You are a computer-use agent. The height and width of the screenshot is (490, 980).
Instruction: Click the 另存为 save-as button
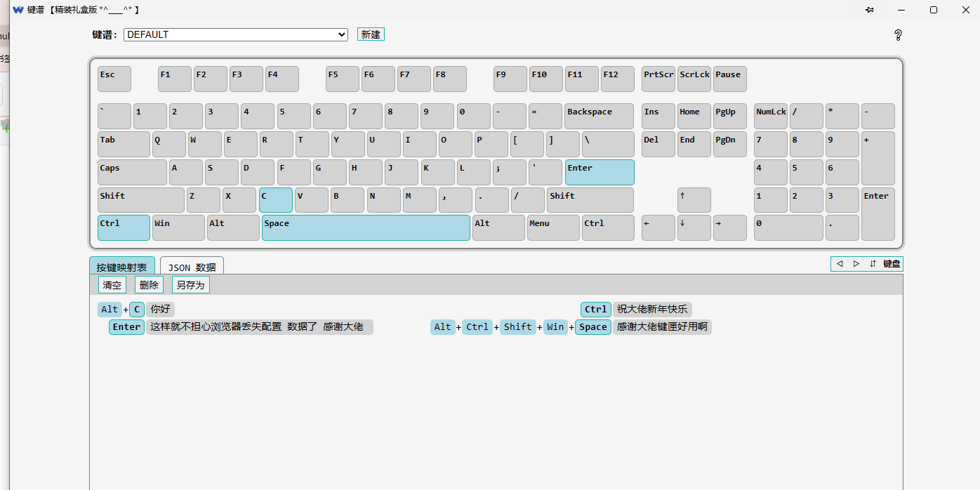pyautogui.click(x=190, y=285)
